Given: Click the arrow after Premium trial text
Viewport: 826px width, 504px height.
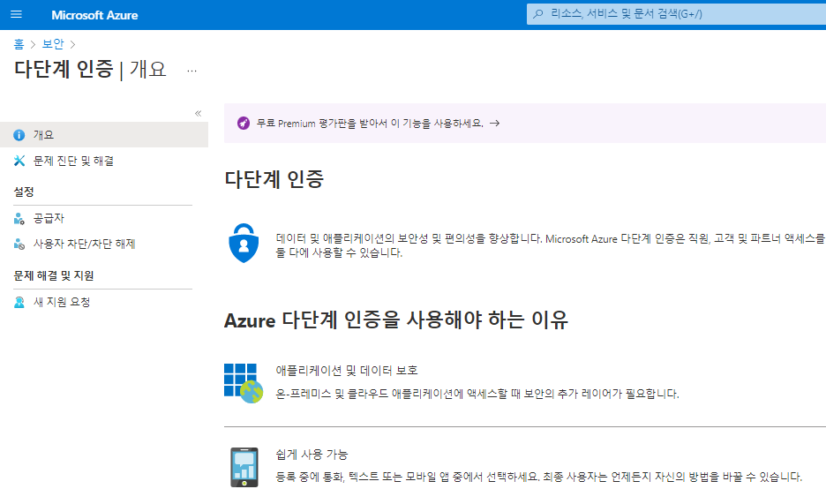Looking at the screenshot, I should pyautogui.click(x=495, y=124).
